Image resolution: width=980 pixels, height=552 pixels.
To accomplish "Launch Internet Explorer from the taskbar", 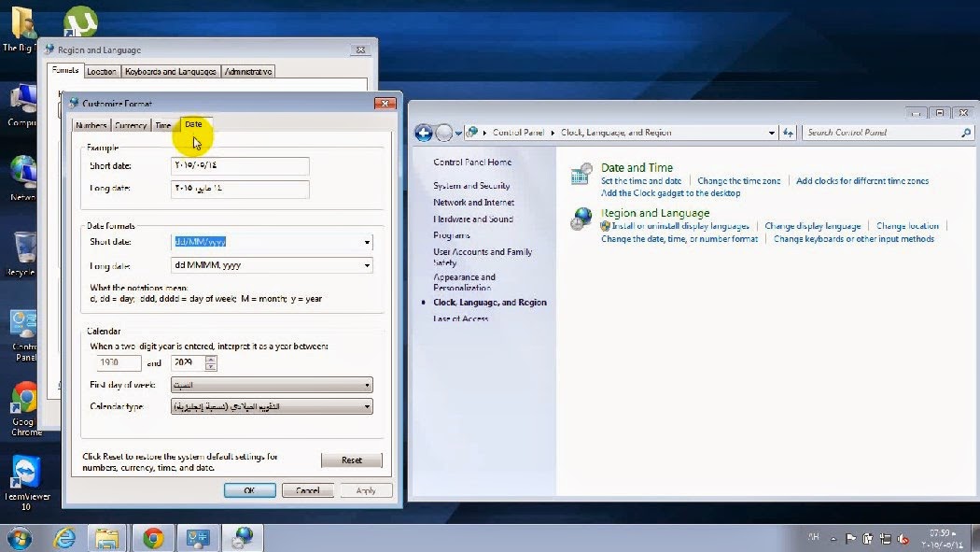I will click(64, 538).
